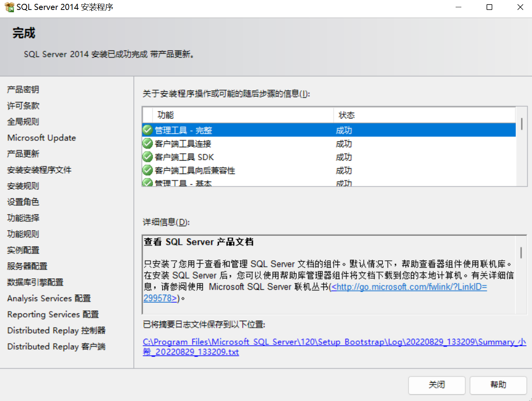Viewport: 532px width, 401px height.
Task: Click the 功能选择 step in sidebar
Action: click(23, 218)
